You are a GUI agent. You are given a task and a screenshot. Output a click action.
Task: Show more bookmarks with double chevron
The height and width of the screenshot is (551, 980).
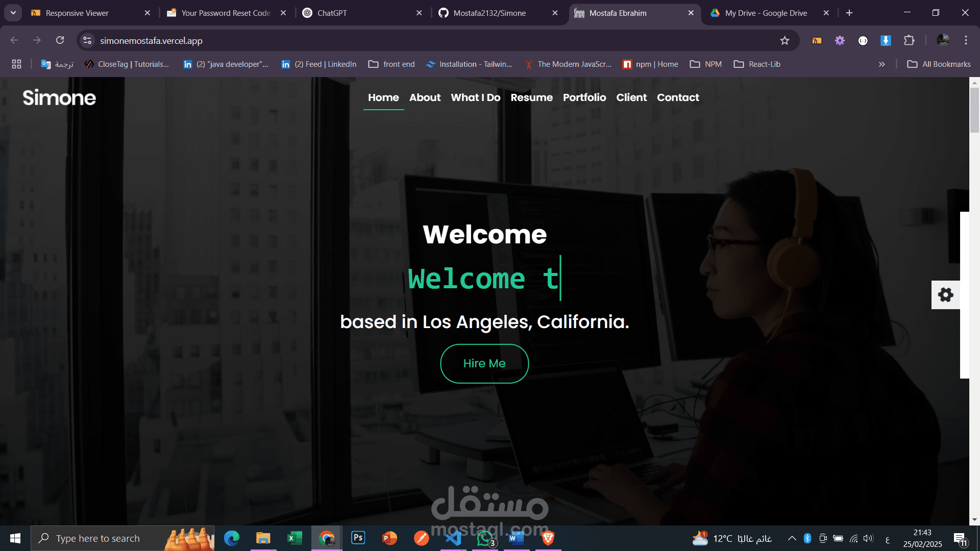coord(881,64)
